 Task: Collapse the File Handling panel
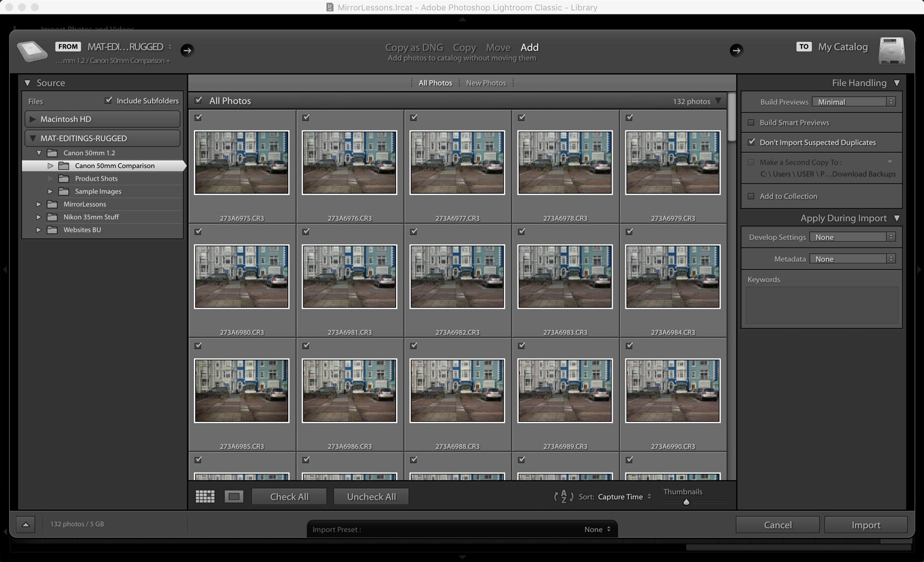897,83
